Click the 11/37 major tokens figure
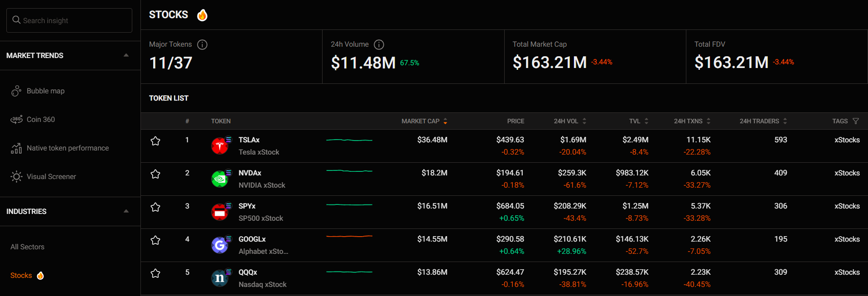 tap(171, 63)
